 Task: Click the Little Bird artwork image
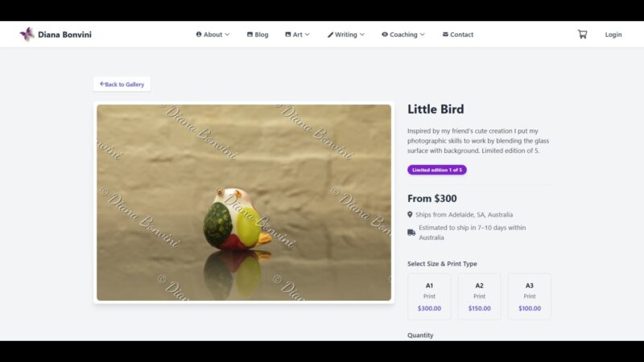pos(244,203)
